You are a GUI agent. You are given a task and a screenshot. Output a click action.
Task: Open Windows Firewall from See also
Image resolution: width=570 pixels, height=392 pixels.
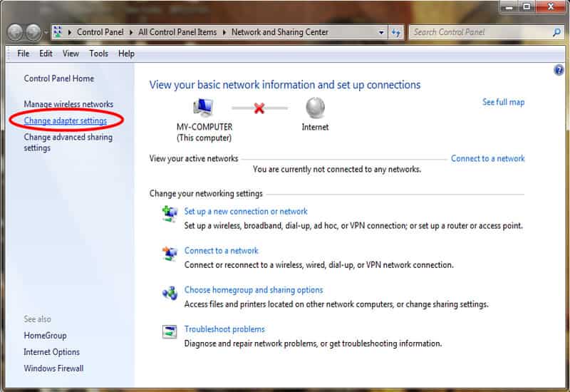pyautogui.click(x=53, y=368)
